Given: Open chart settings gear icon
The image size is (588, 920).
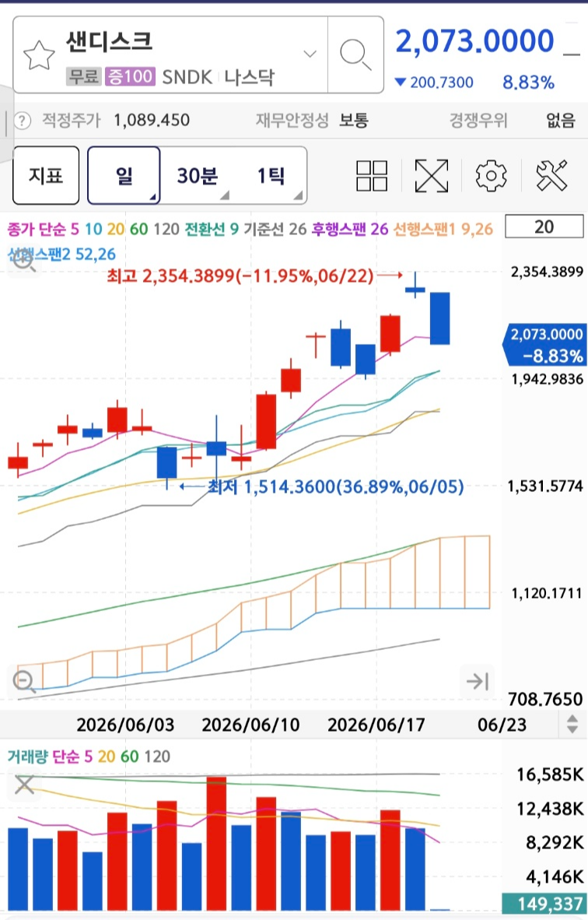Looking at the screenshot, I should click(x=491, y=175).
